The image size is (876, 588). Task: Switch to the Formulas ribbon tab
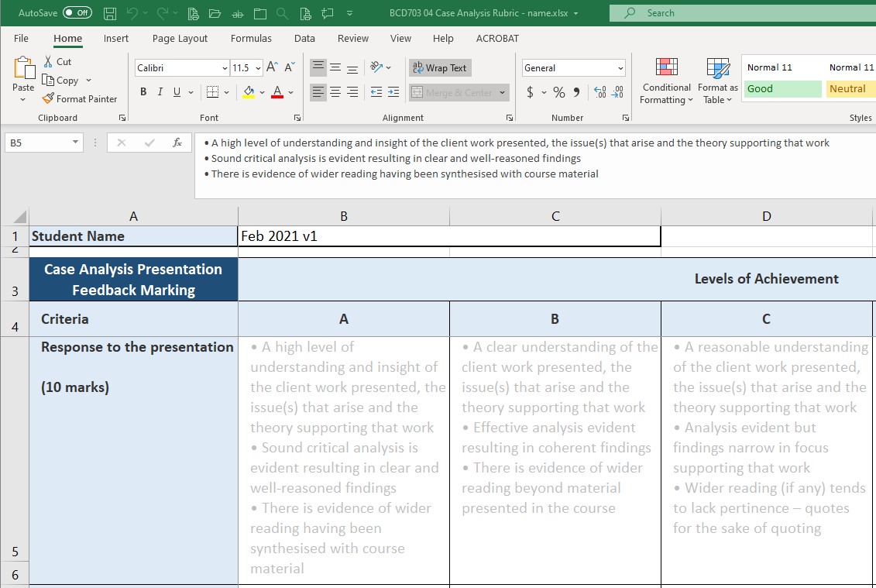click(251, 38)
